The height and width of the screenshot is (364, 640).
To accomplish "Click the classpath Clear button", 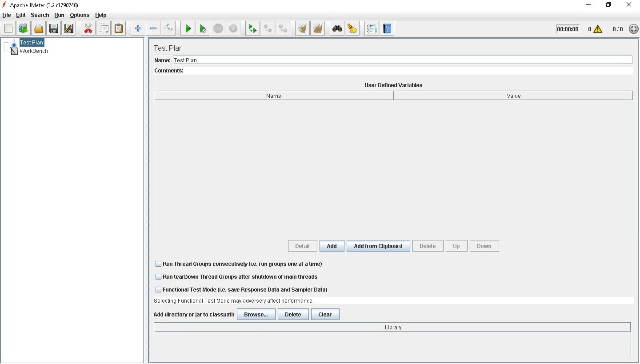I will click(325, 315).
